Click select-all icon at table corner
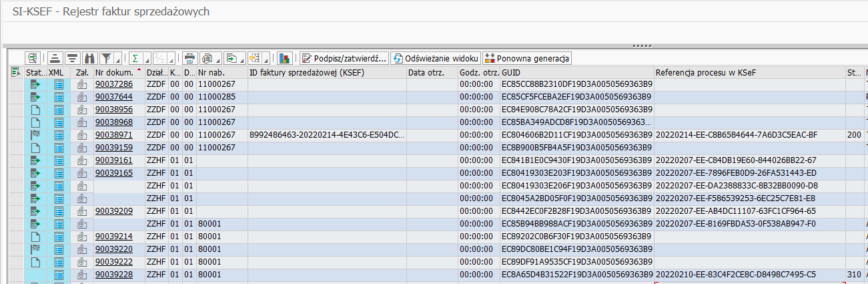This screenshot has height=284, width=868. (x=15, y=72)
